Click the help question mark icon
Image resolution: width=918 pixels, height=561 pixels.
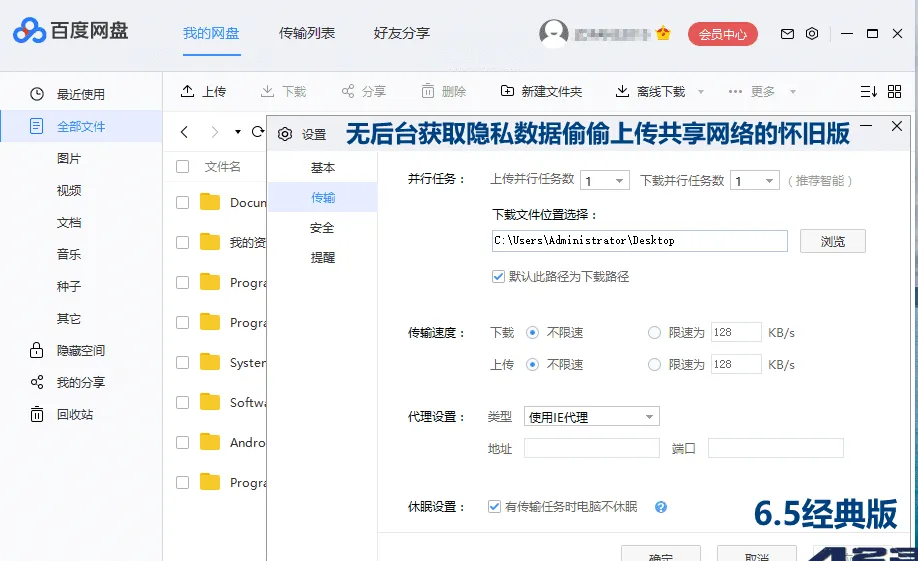pyautogui.click(x=661, y=507)
